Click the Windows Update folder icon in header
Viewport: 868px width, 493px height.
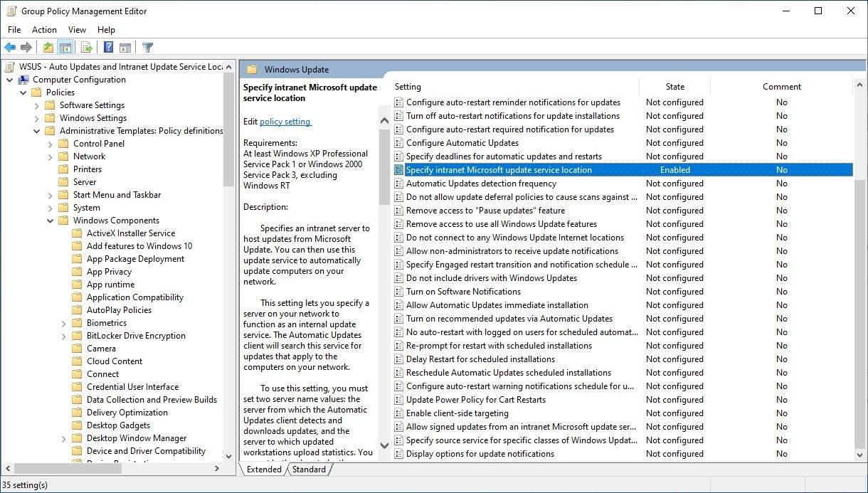tap(251, 70)
